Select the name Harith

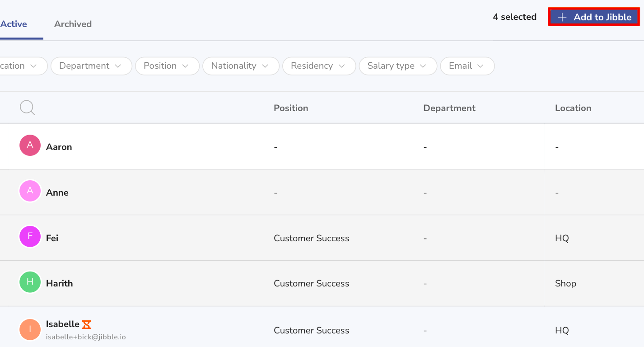coord(59,283)
